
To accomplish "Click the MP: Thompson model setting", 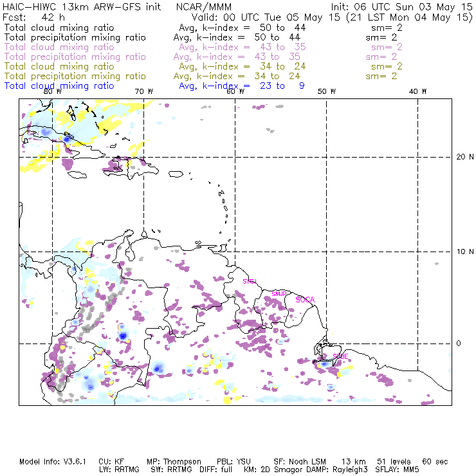I will point(174,462).
